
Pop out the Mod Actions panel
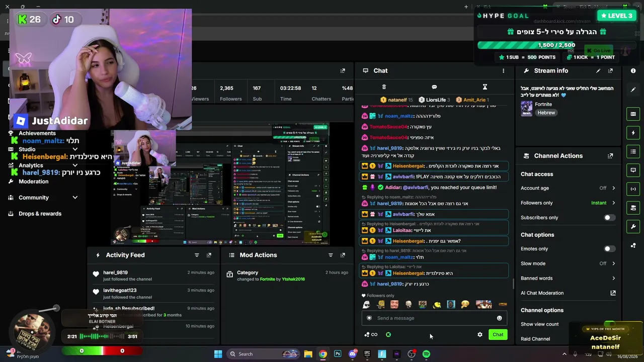click(343, 255)
